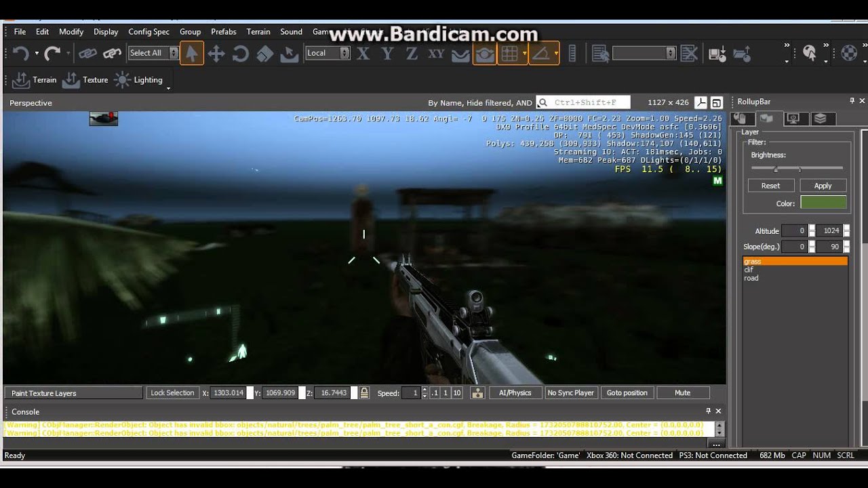Open the Local coordinate system dropdown
Screen dimensions: 868x488
tap(327, 53)
